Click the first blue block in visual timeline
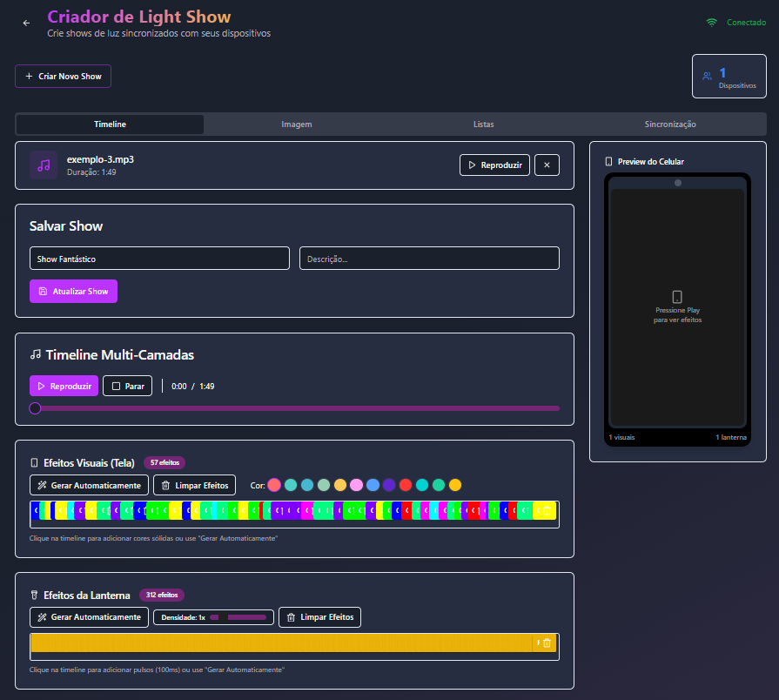 click(x=35, y=511)
